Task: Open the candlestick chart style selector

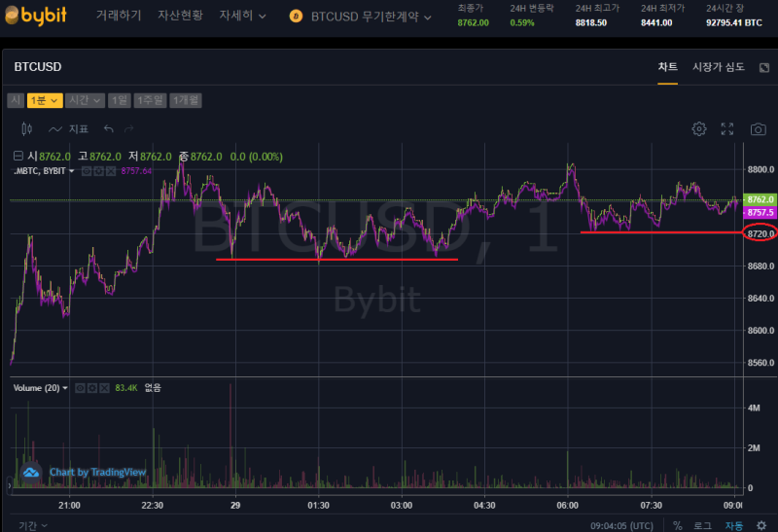Action: (x=27, y=128)
